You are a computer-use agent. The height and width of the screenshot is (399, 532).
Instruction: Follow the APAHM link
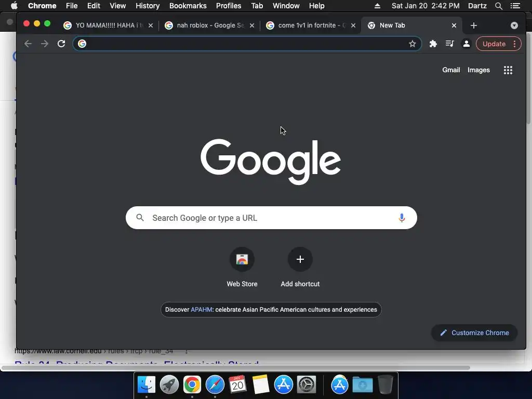click(x=202, y=310)
